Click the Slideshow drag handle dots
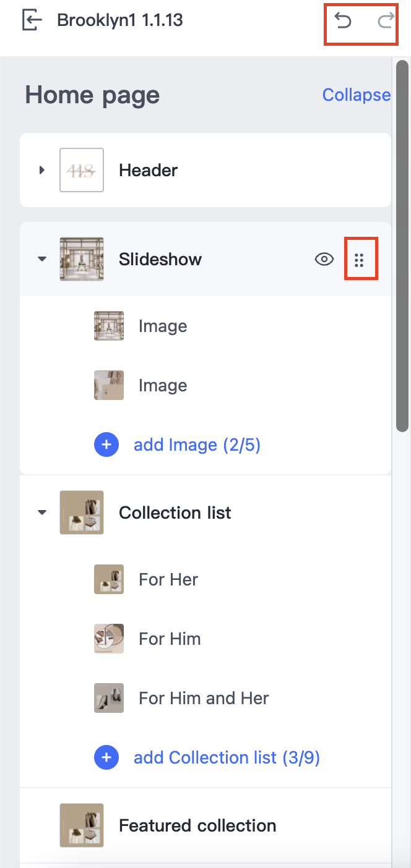This screenshot has height=868, width=411. (x=360, y=260)
